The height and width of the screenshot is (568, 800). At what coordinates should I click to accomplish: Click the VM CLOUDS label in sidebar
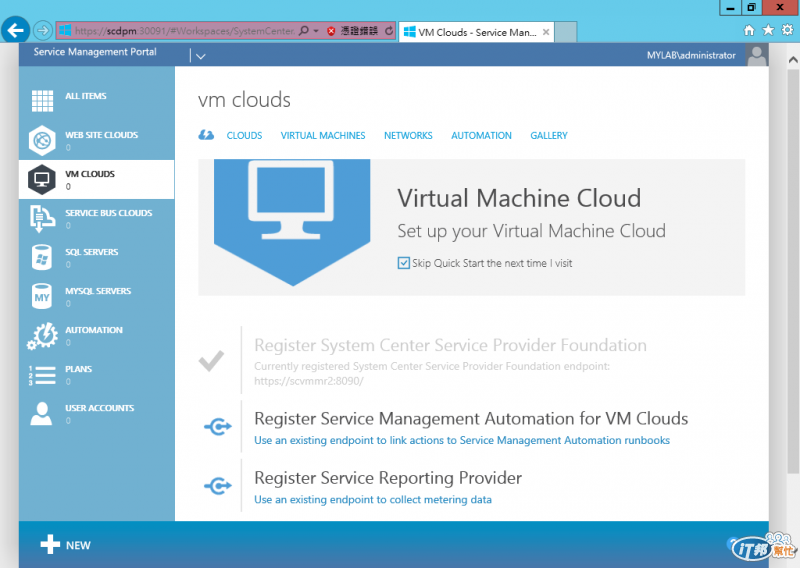click(90, 174)
